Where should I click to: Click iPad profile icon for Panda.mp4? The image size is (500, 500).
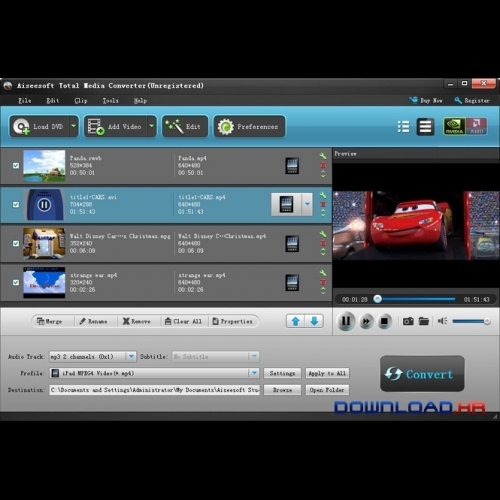pyautogui.click(x=292, y=166)
